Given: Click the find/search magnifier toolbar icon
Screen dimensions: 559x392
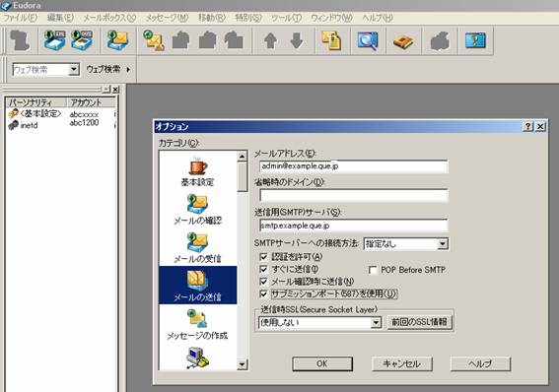Looking at the screenshot, I should coord(368,40).
